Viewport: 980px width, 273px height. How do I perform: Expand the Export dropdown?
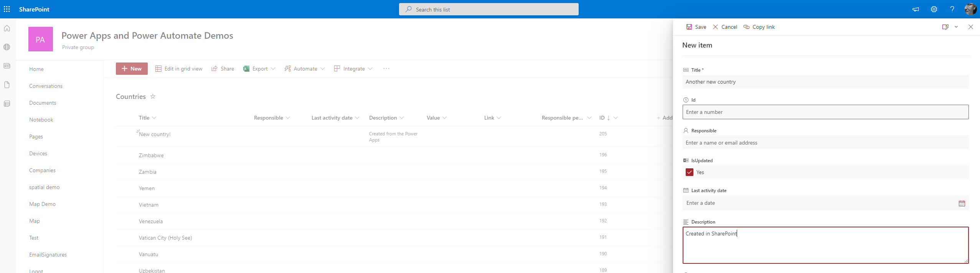(273, 69)
